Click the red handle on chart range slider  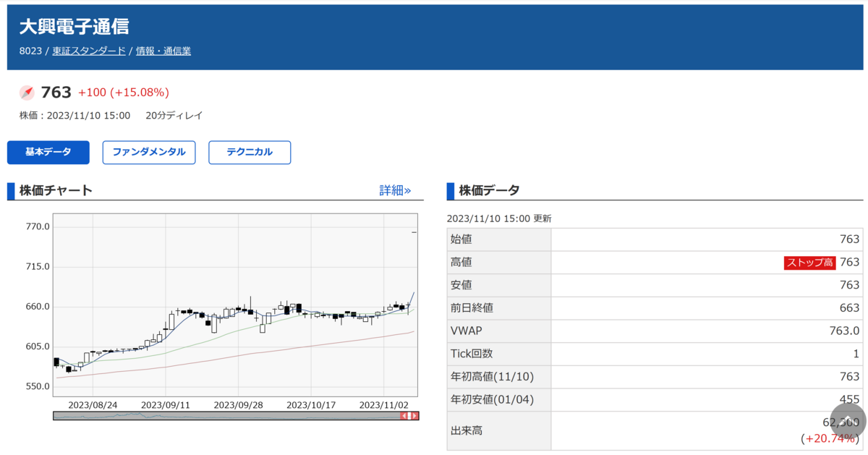[x=409, y=416]
